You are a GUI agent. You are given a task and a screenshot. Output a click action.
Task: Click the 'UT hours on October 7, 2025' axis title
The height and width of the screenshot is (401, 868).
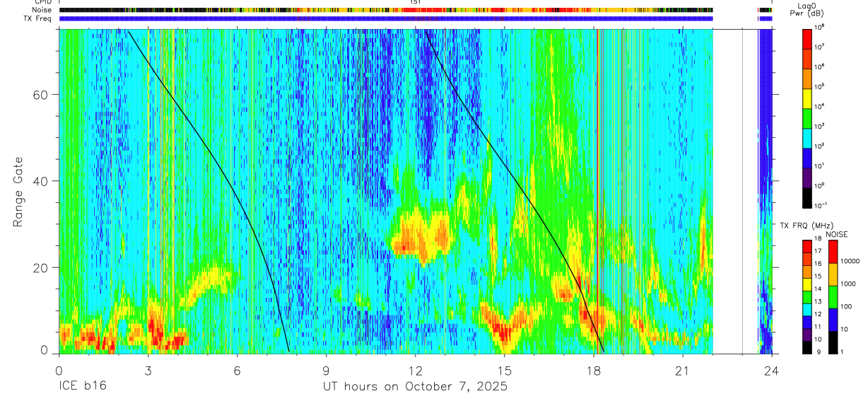tap(415, 388)
